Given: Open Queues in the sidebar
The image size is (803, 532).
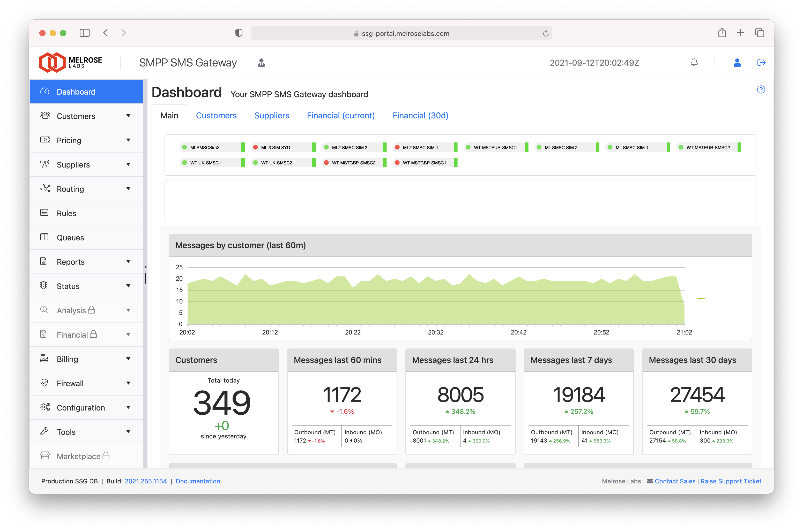Looking at the screenshot, I should point(70,238).
